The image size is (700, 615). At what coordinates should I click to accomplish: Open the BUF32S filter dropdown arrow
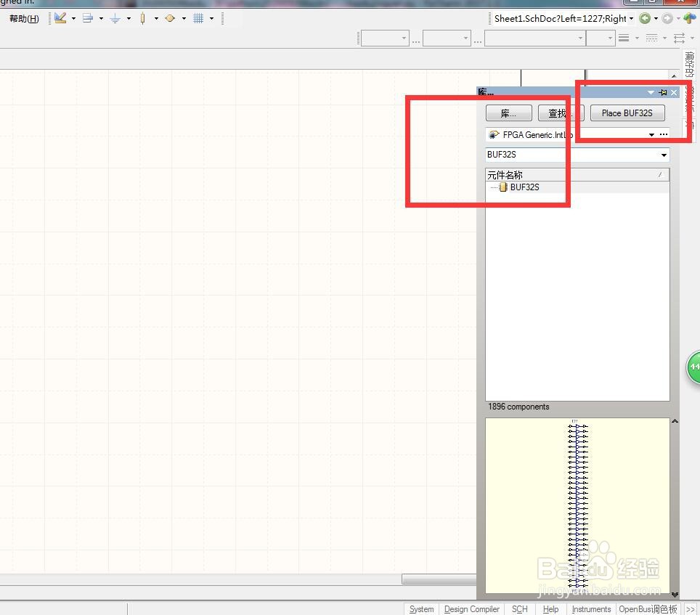pyautogui.click(x=664, y=155)
